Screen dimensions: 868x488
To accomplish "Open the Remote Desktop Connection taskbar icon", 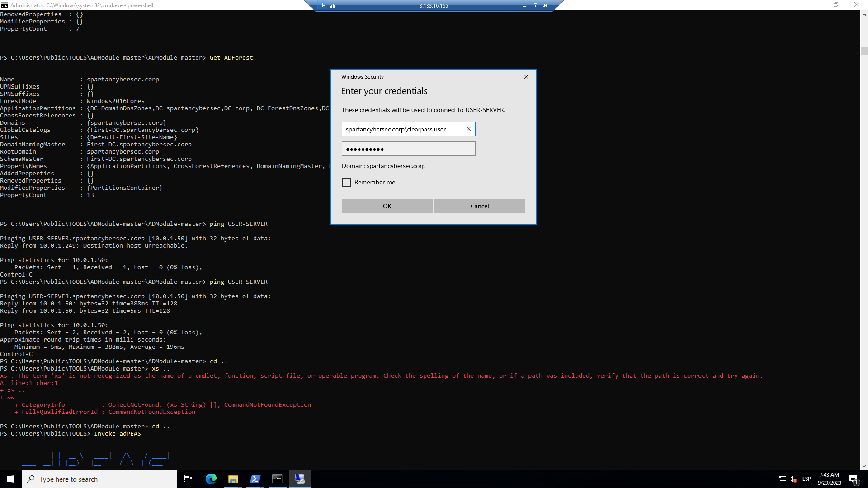I will pyautogui.click(x=299, y=479).
